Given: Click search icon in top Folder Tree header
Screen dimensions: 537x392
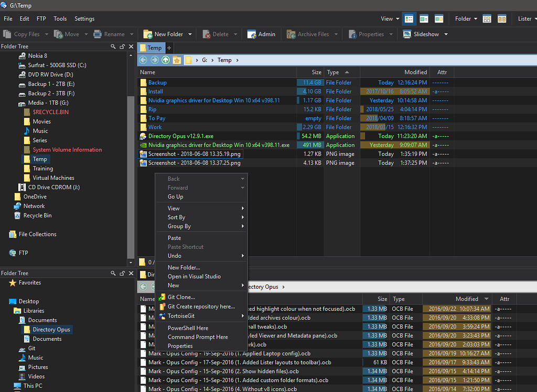Looking at the screenshot, I should [x=113, y=47].
